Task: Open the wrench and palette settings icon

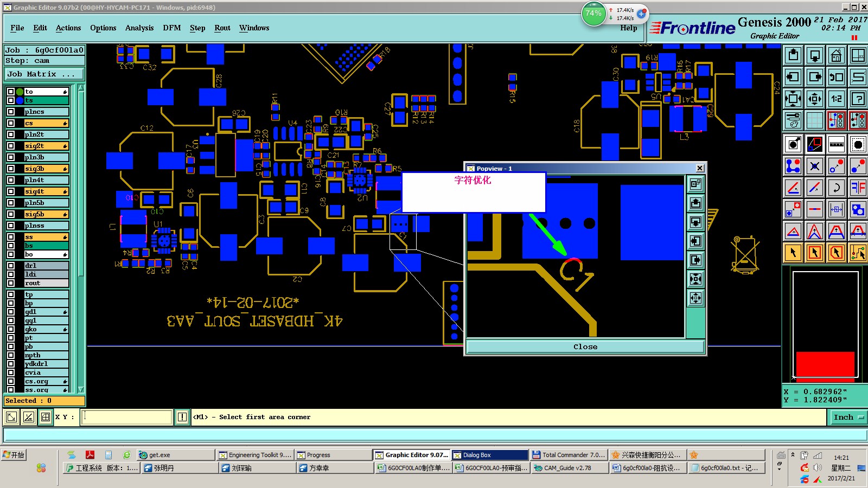Action: click(793, 120)
